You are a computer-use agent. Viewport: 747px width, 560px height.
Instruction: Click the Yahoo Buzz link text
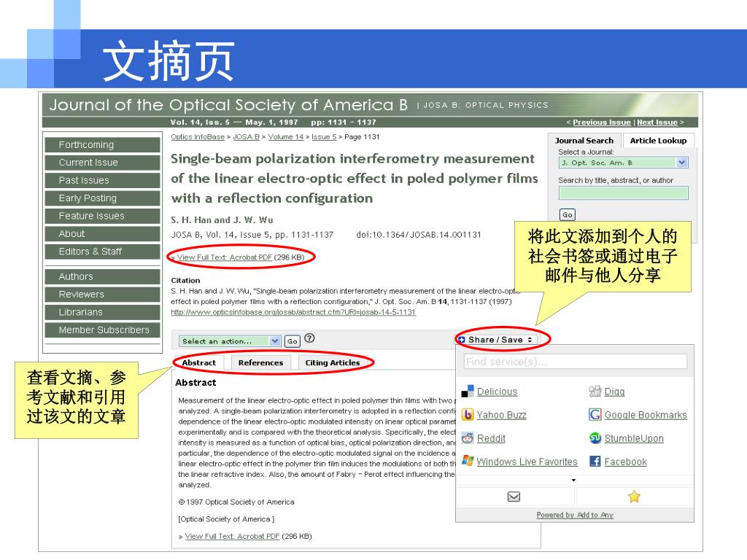click(502, 415)
